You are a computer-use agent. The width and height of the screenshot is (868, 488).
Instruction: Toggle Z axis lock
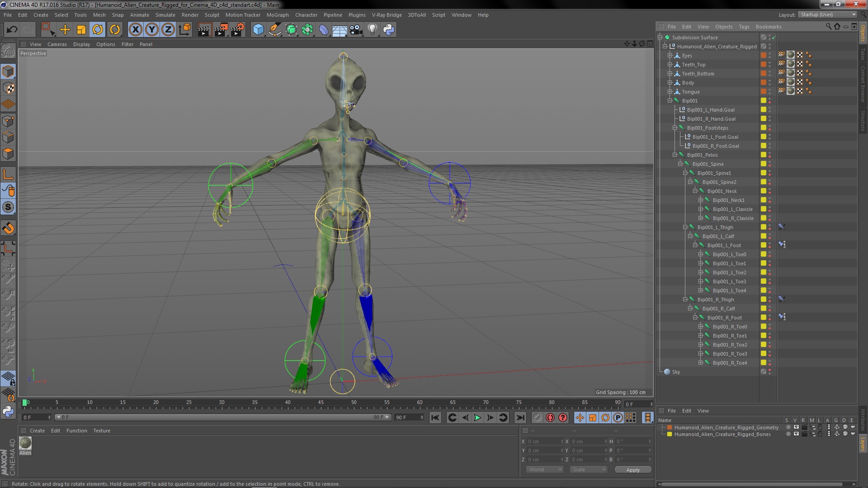pyautogui.click(x=168, y=30)
